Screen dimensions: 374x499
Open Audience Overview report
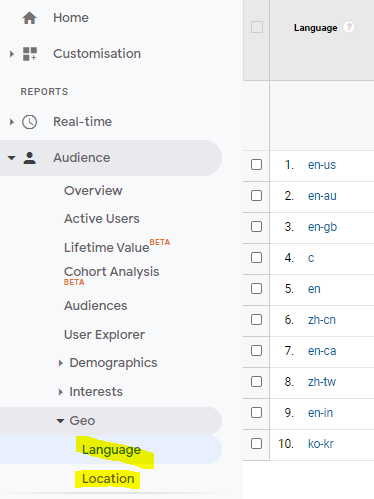[93, 191]
